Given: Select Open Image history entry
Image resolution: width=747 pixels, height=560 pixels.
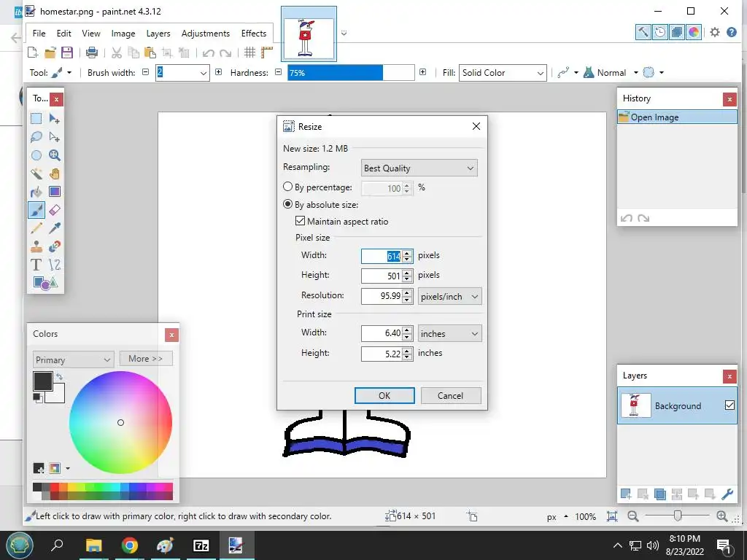Looking at the screenshot, I should [677, 117].
